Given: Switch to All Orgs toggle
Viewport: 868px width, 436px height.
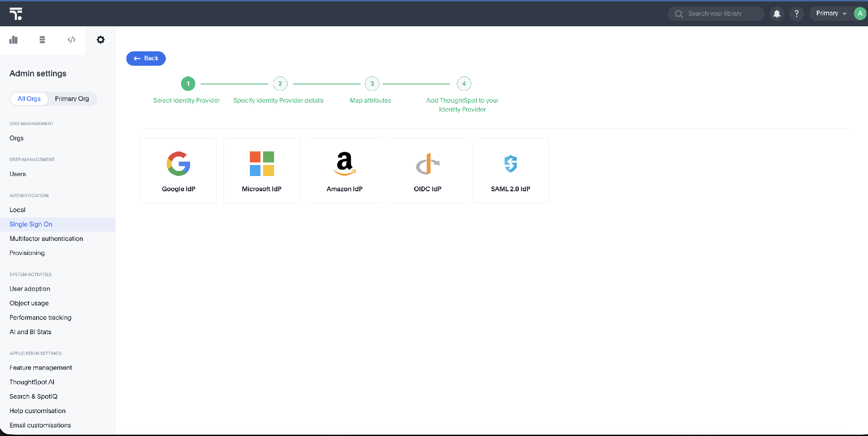Looking at the screenshot, I should coord(29,99).
